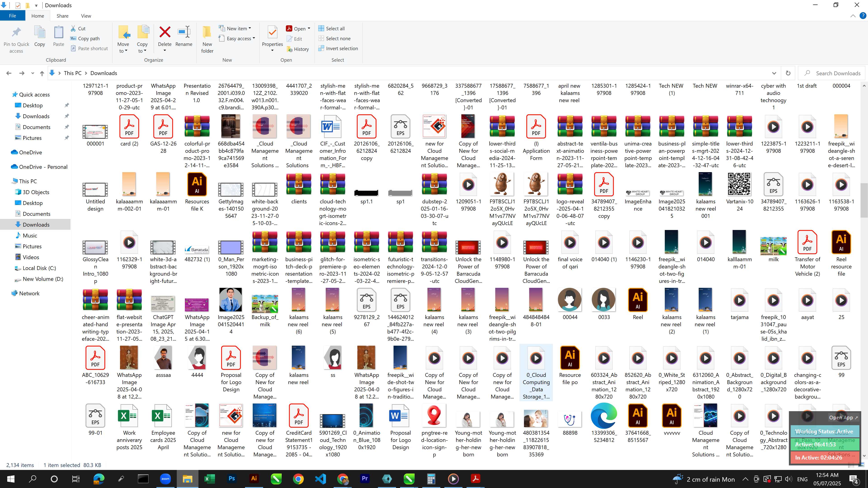Screen dimensions: 868x488
Task: Click the Refresh button beside address bar
Action: [x=788, y=73]
